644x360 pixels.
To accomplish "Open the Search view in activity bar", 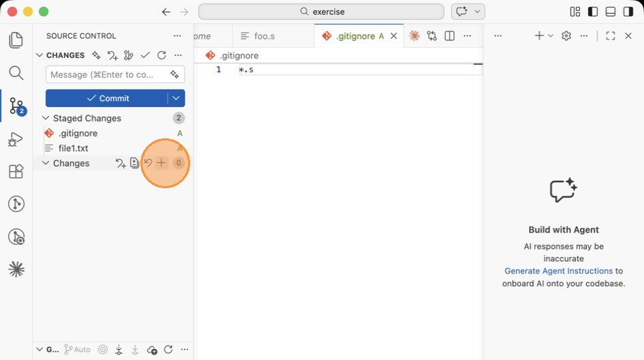I will [x=16, y=73].
